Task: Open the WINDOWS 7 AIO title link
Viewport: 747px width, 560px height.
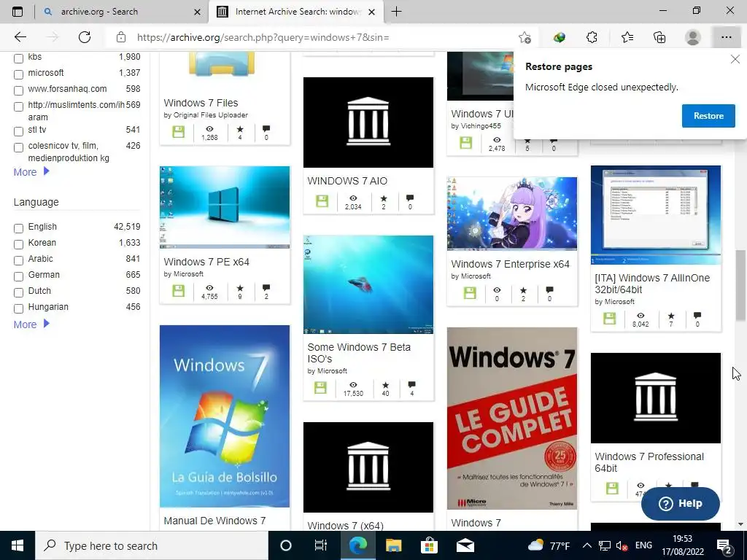Action: pos(347,181)
